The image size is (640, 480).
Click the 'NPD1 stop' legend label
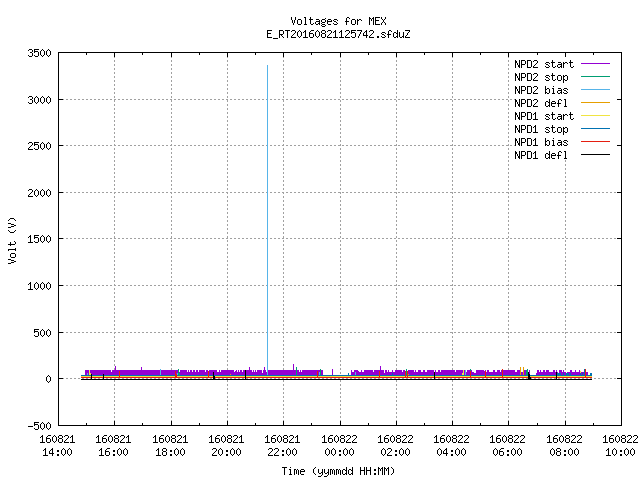point(541,129)
